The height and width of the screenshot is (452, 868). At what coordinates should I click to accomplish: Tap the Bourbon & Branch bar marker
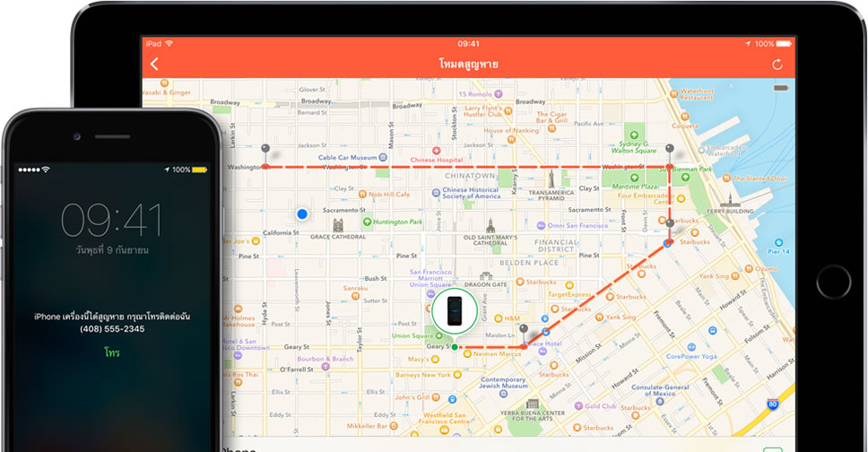(x=325, y=366)
